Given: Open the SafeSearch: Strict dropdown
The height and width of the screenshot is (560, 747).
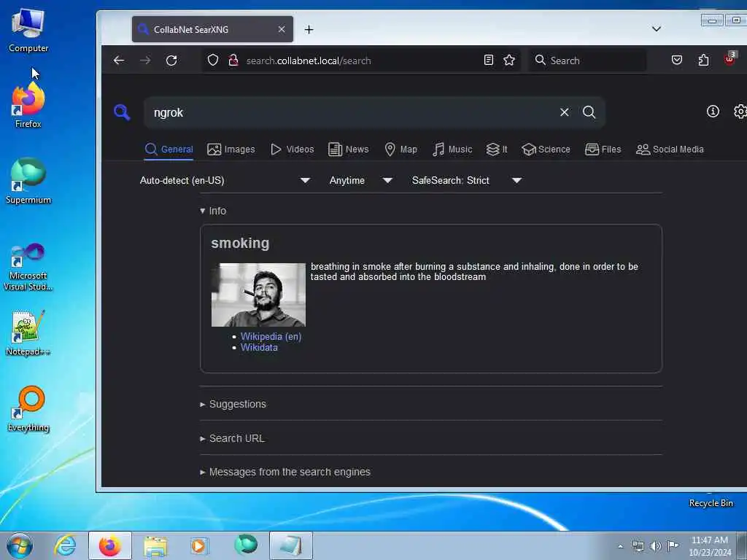Looking at the screenshot, I should (x=467, y=181).
